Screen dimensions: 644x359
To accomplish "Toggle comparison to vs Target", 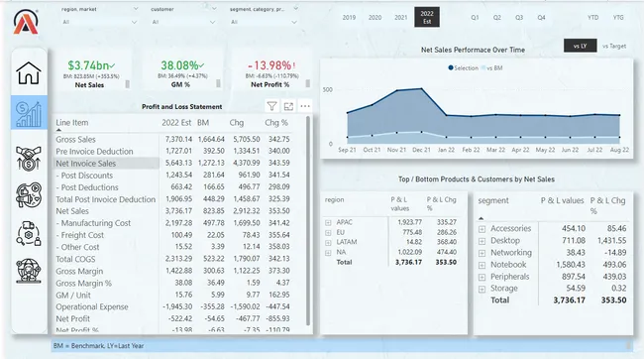I will (614, 46).
